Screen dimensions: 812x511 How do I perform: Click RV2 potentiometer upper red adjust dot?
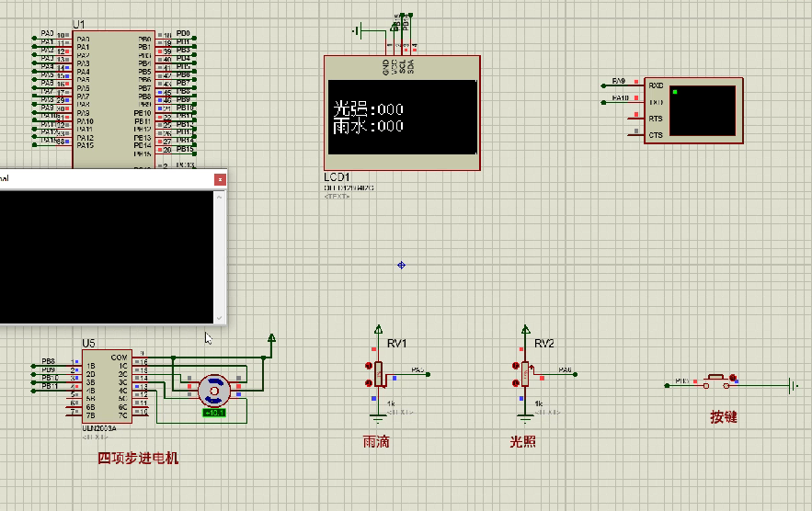click(x=515, y=366)
